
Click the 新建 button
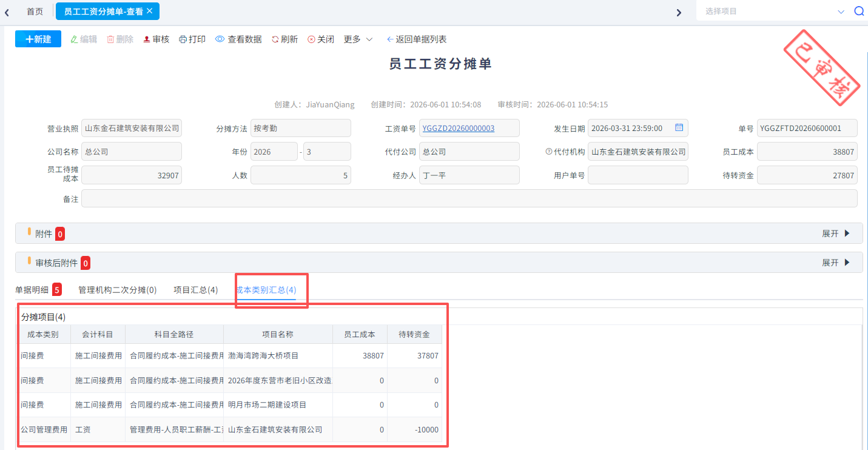38,39
